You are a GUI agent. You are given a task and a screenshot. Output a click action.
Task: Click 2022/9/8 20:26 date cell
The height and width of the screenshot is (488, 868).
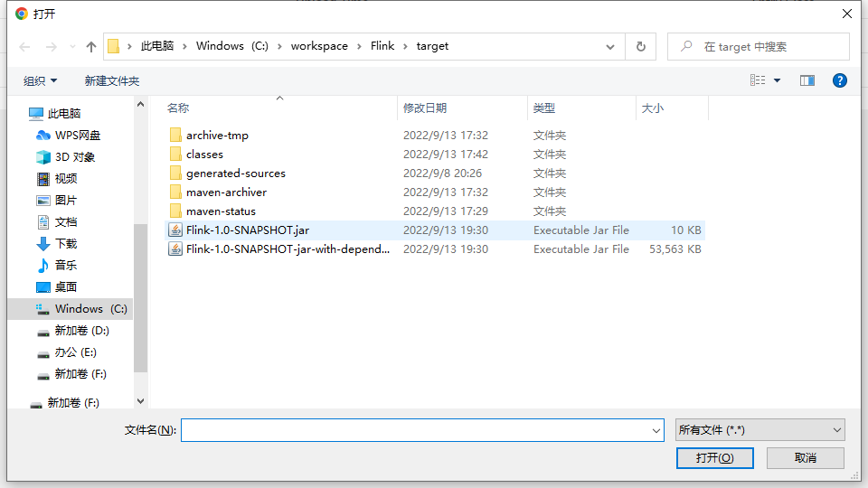pos(442,174)
